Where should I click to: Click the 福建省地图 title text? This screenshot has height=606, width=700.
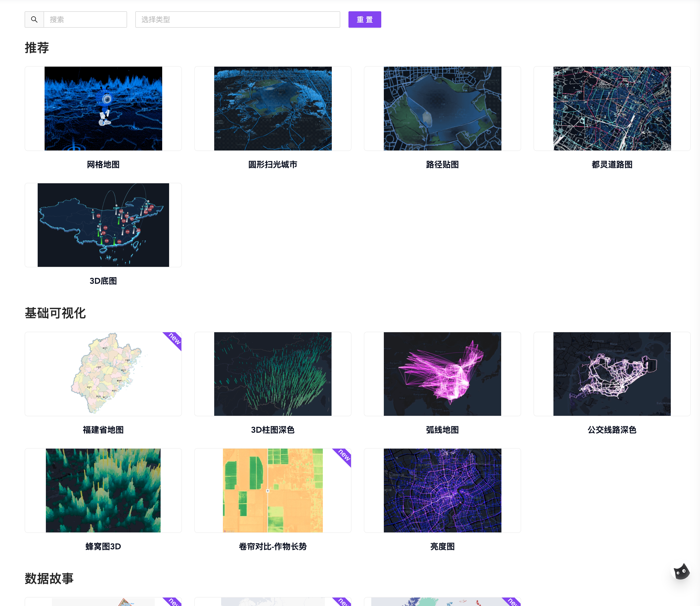(103, 430)
